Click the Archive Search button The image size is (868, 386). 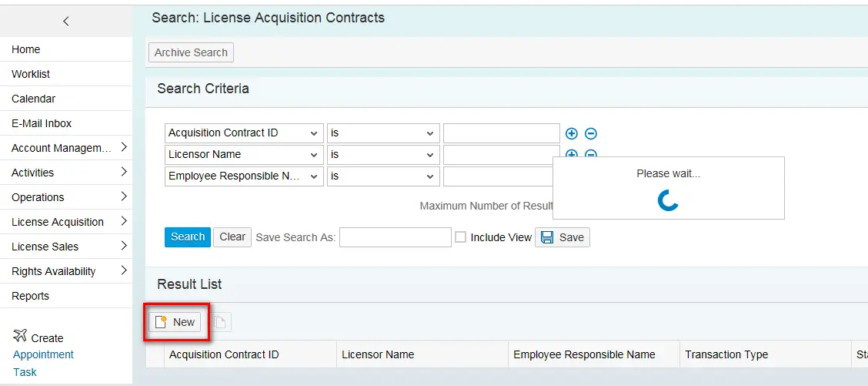(x=191, y=52)
